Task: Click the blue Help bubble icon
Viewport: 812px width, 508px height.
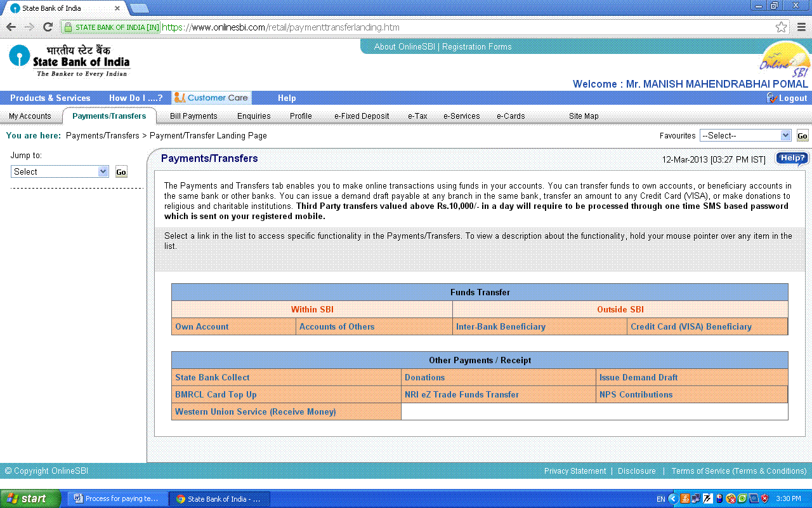Action: [x=792, y=159]
